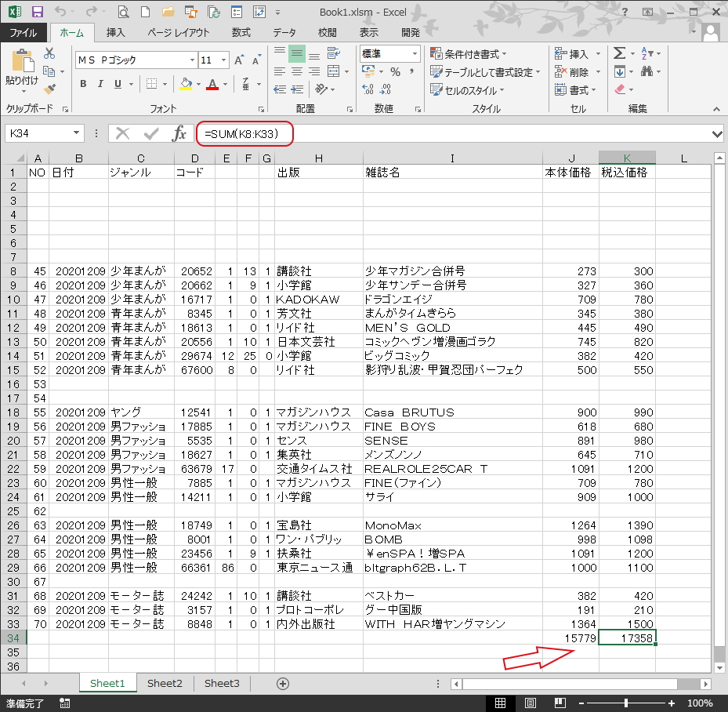Open the 書式 cell format menu

(575, 89)
